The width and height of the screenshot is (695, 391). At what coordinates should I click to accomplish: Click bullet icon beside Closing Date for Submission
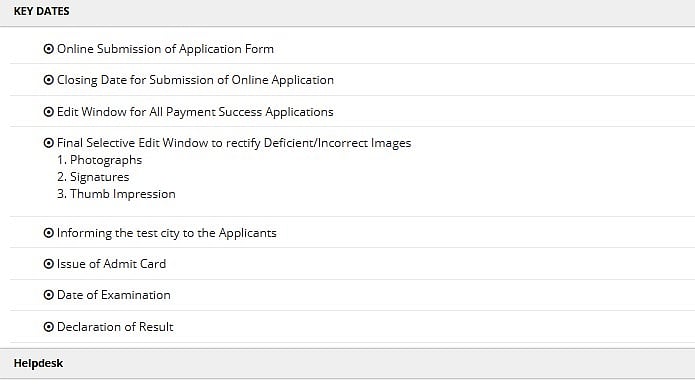pyautogui.click(x=49, y=80)
